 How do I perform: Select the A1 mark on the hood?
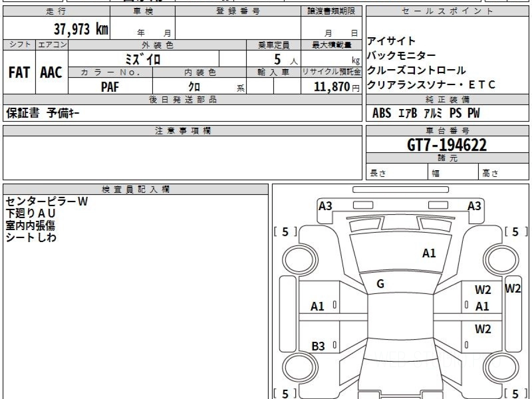[429, 253]
